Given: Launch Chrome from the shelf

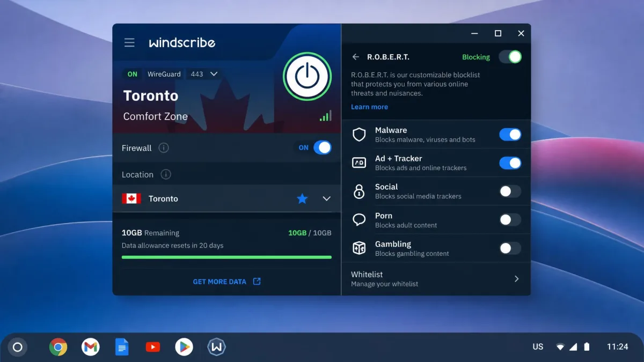Looking at the screenshot, I should pyautogui.click(x=58, y=347).
